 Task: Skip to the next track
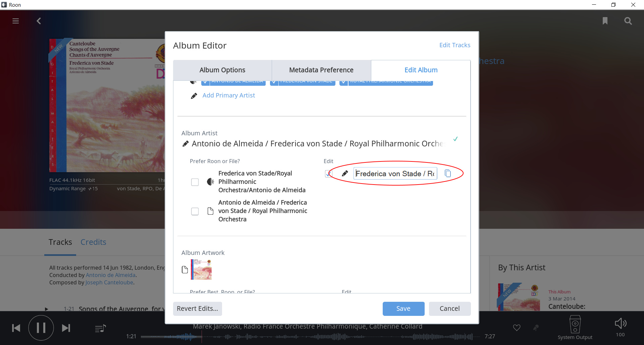66,328
